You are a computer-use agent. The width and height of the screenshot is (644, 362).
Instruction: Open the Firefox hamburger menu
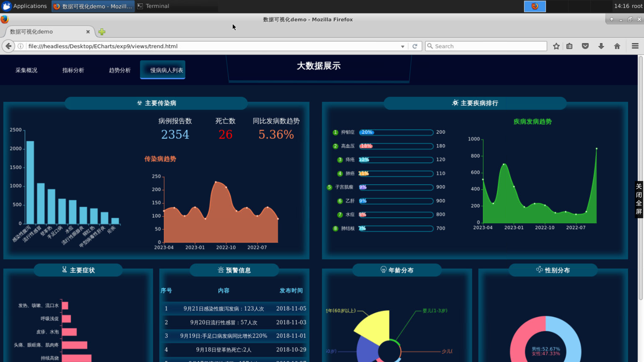[635, 46]
